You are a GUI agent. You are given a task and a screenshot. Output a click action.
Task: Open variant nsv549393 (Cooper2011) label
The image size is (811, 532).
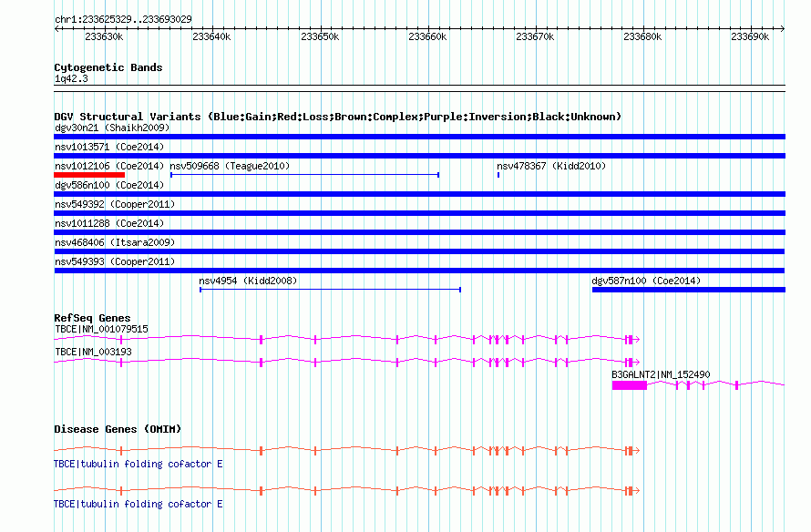(115, 261)
